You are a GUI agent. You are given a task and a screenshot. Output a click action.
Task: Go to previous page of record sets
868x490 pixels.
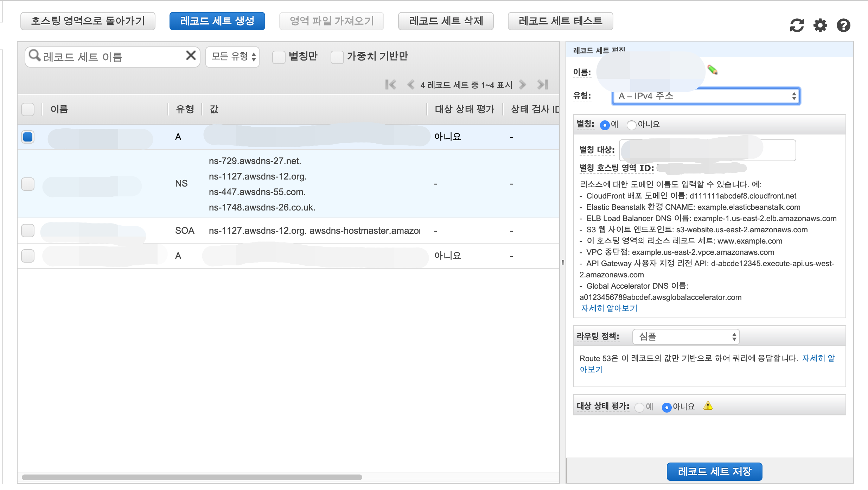(410, 84)
